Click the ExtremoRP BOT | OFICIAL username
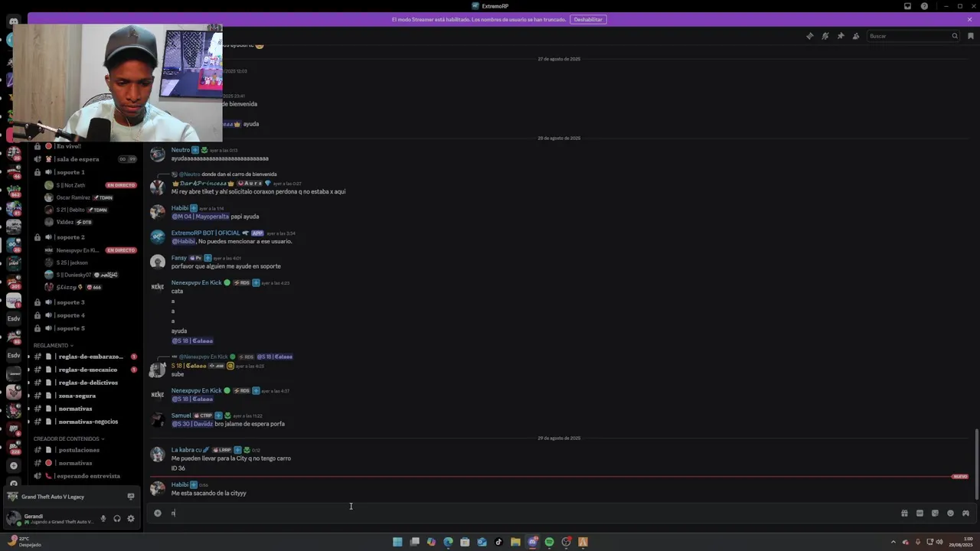 click(x=205, y=233)
